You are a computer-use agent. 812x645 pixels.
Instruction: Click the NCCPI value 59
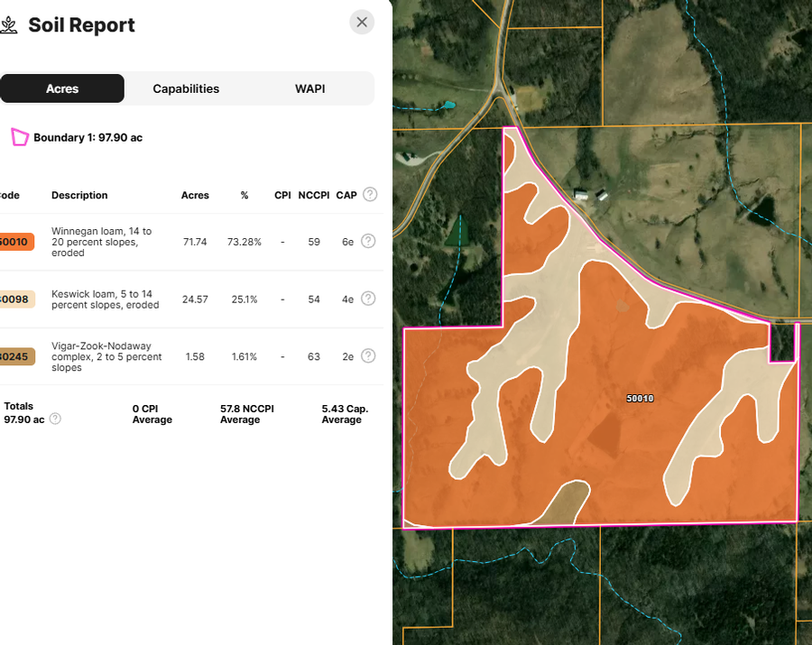[x=314, y=242]
